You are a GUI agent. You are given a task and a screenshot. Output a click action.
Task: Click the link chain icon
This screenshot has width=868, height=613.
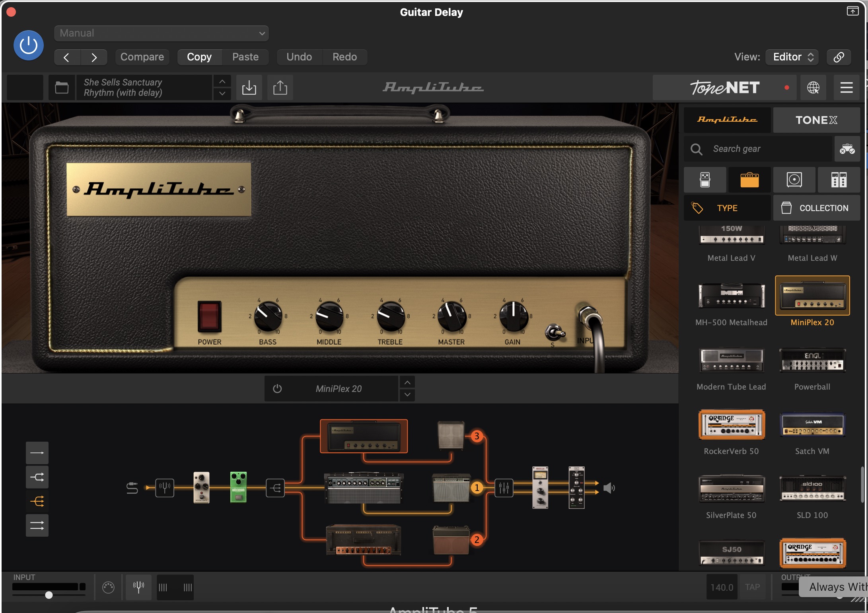[x=839, y=57]
